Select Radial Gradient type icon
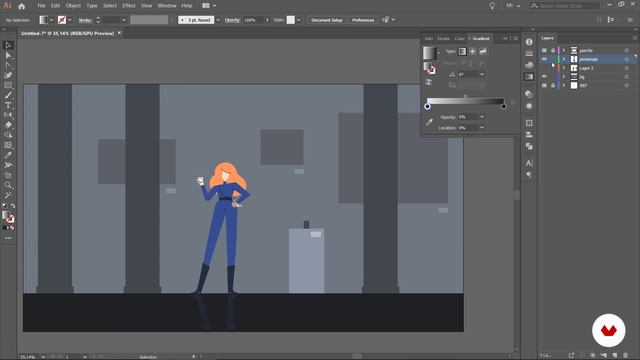Image resolution: width=640 pixels, height=360 pixels. (x=473, y=51)
